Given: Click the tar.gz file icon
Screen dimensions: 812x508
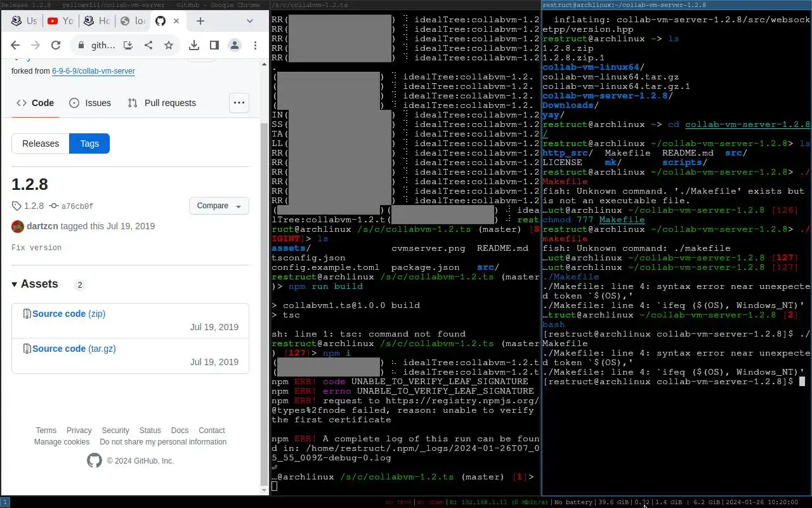Looking at the screenshot, I should coord(27,349).
